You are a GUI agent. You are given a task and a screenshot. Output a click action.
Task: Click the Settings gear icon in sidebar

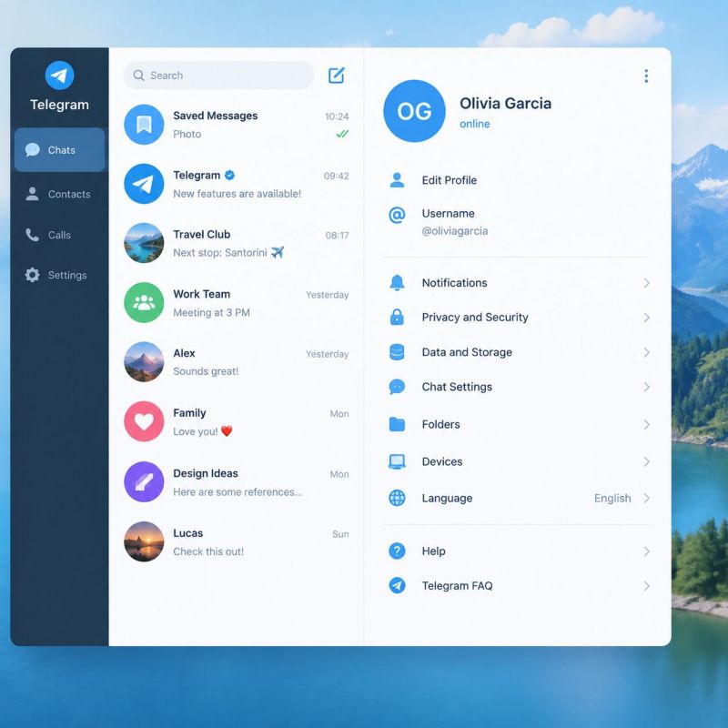32,275
